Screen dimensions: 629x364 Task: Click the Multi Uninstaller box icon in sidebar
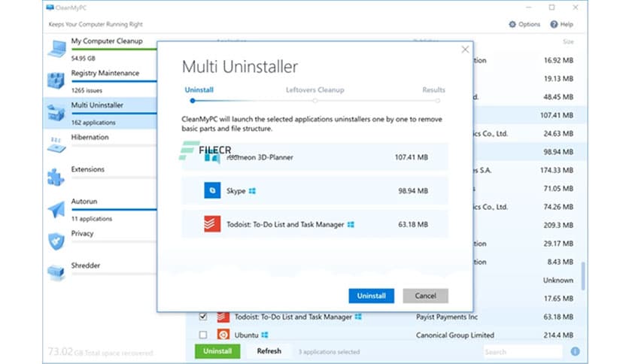[x=56, y=112]
